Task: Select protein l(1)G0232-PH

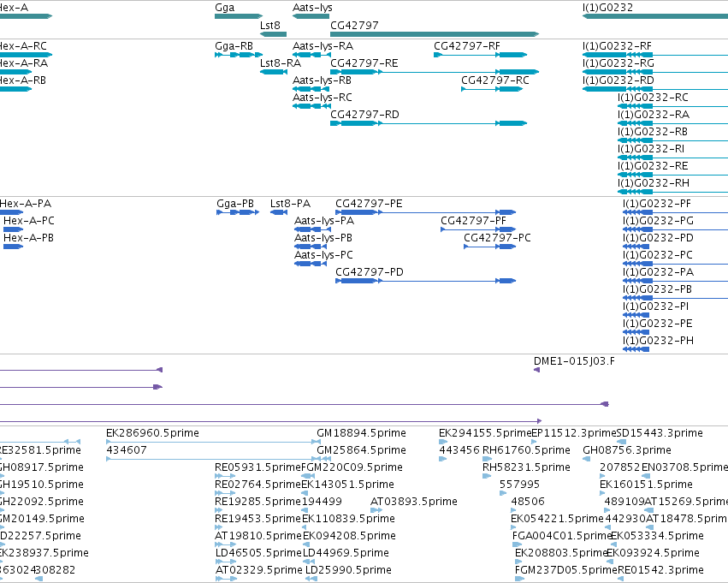Action: 636,349
